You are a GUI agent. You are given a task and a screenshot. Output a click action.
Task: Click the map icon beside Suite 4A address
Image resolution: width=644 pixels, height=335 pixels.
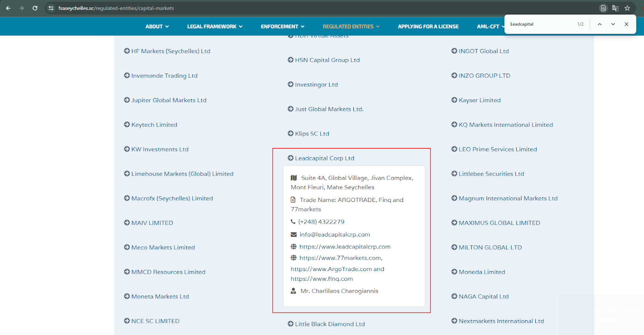pos(294,178)
